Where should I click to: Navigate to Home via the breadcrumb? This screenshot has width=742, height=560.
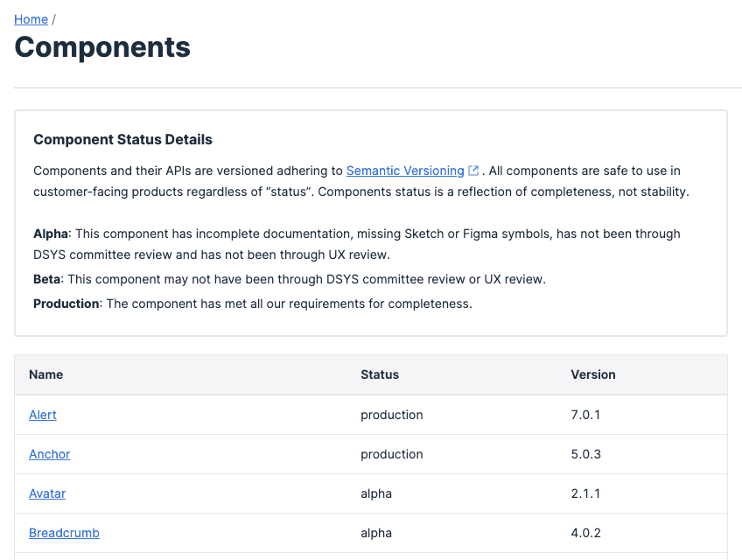coord(31,18)
